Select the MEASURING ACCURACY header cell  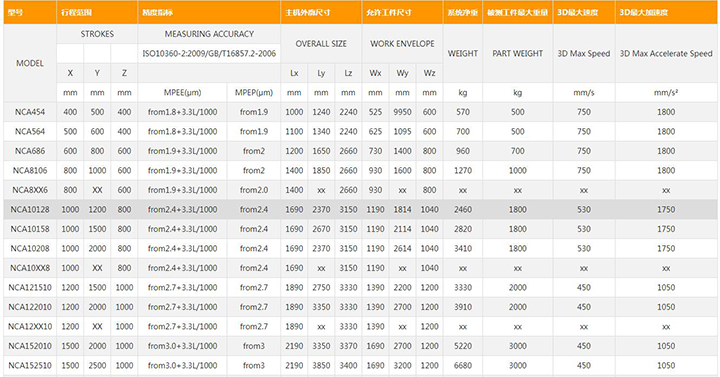coord(209,34)
